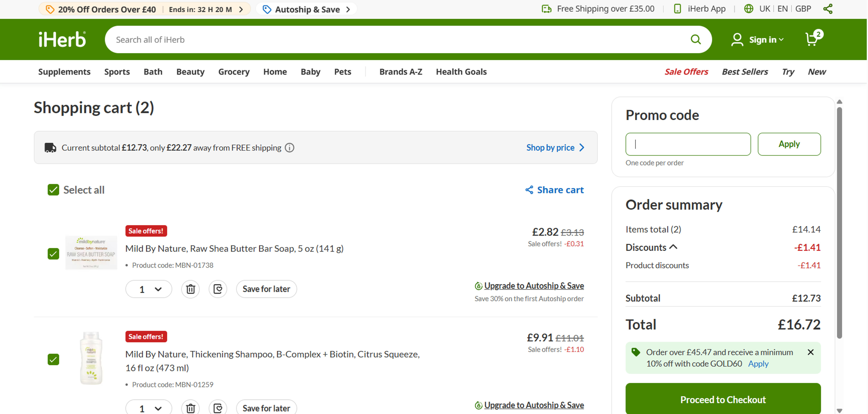Open the Supplements menu

click(64, 72)
